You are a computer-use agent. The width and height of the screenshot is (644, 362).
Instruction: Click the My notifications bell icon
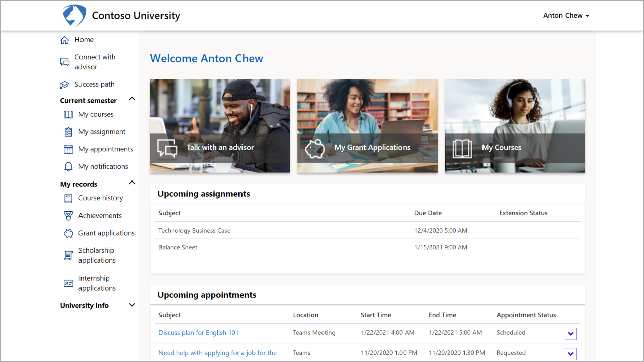tap(68, 166)
